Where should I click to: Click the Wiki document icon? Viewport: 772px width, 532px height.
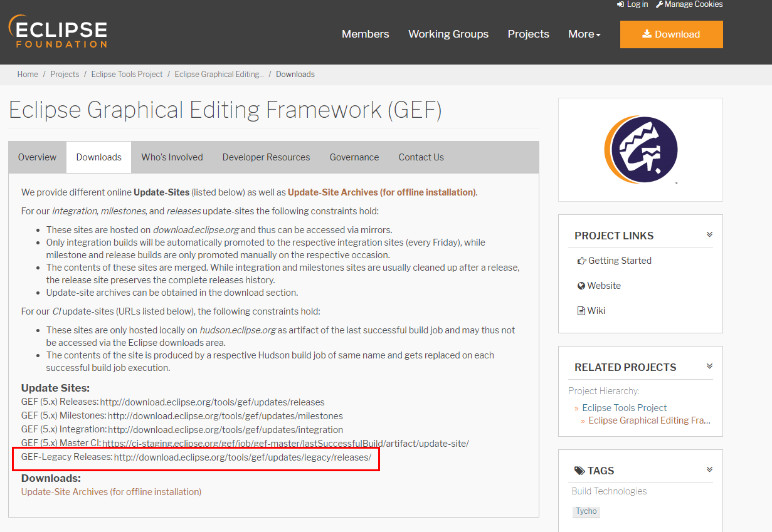coord(581,311)
